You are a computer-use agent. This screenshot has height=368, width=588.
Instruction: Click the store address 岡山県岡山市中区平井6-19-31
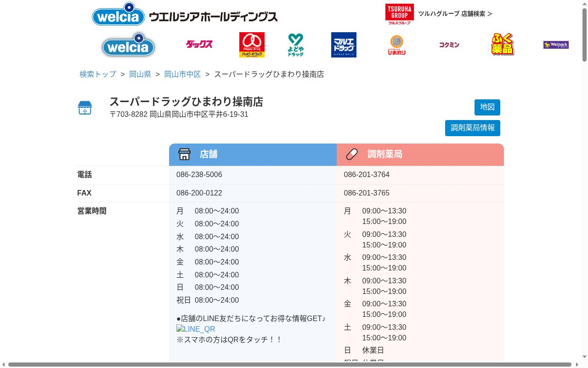[x=199, y=115]
